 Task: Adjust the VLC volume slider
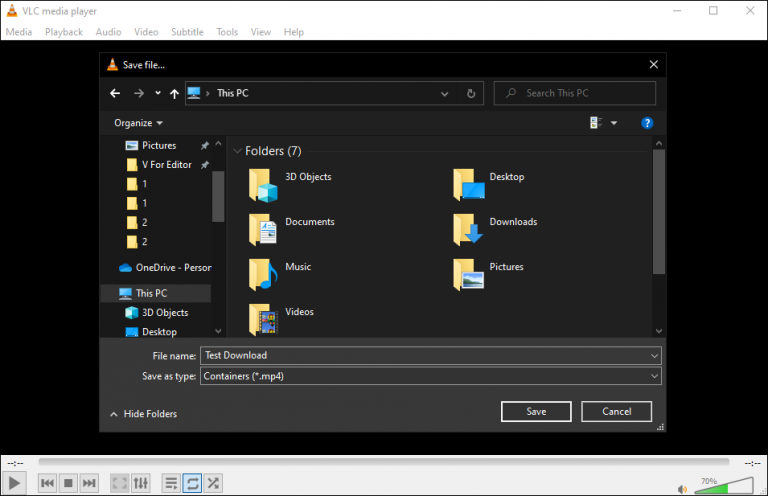(x=724, y=485)
